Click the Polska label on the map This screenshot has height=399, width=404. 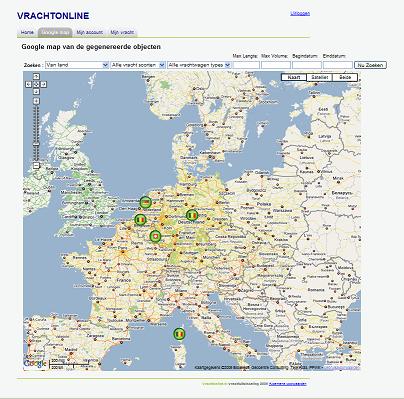coord(264,204)
